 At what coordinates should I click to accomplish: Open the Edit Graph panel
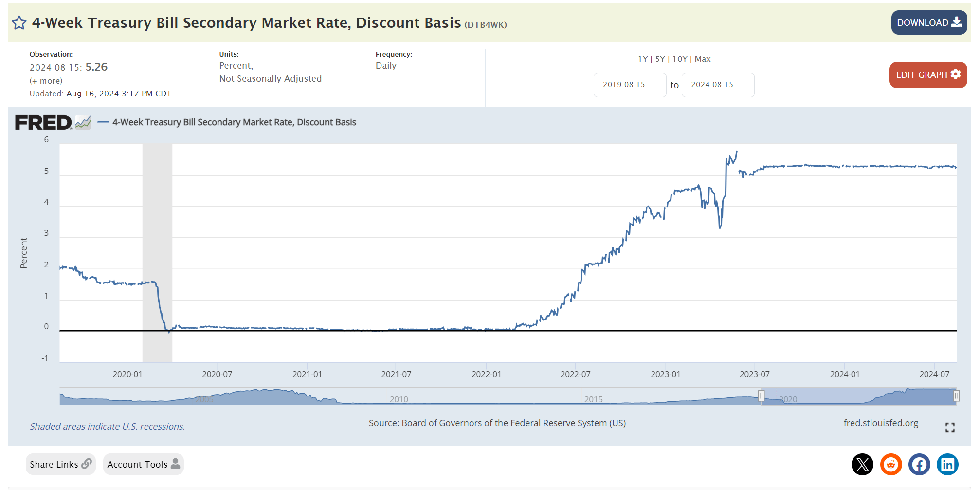click(927, 75)
